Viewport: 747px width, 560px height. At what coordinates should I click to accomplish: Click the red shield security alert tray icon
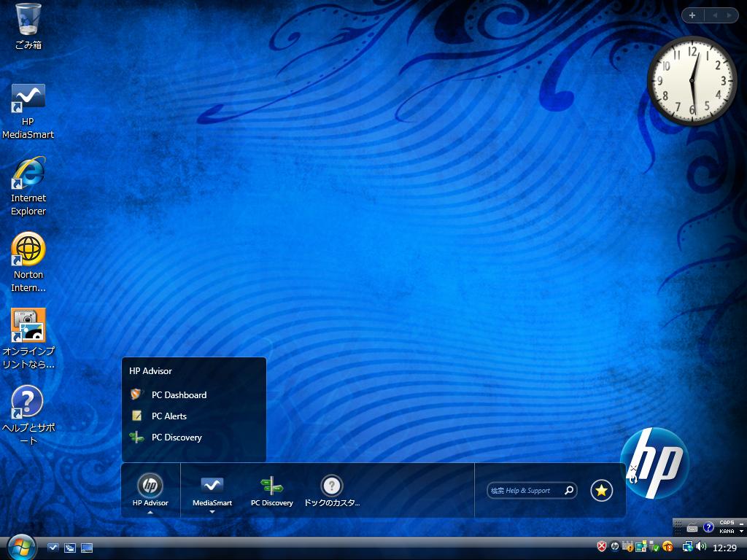602,546
